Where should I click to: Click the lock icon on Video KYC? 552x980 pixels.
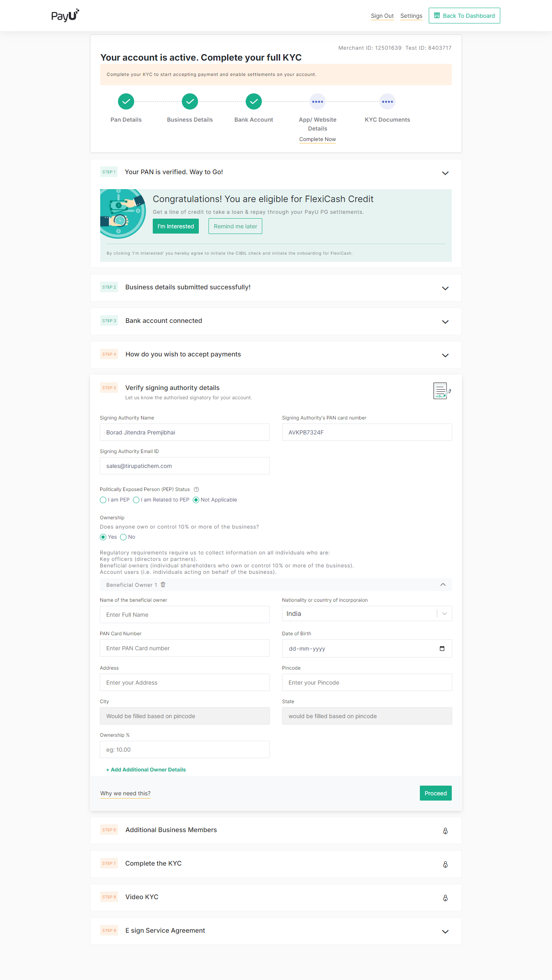click(x=445, y=898)
